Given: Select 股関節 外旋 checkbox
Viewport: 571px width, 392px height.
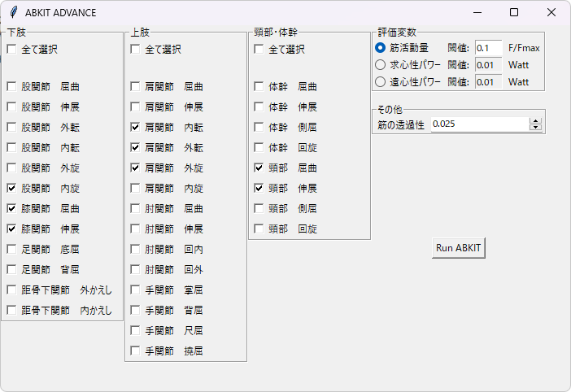Looking at the screenshot, I should point(11,168).
